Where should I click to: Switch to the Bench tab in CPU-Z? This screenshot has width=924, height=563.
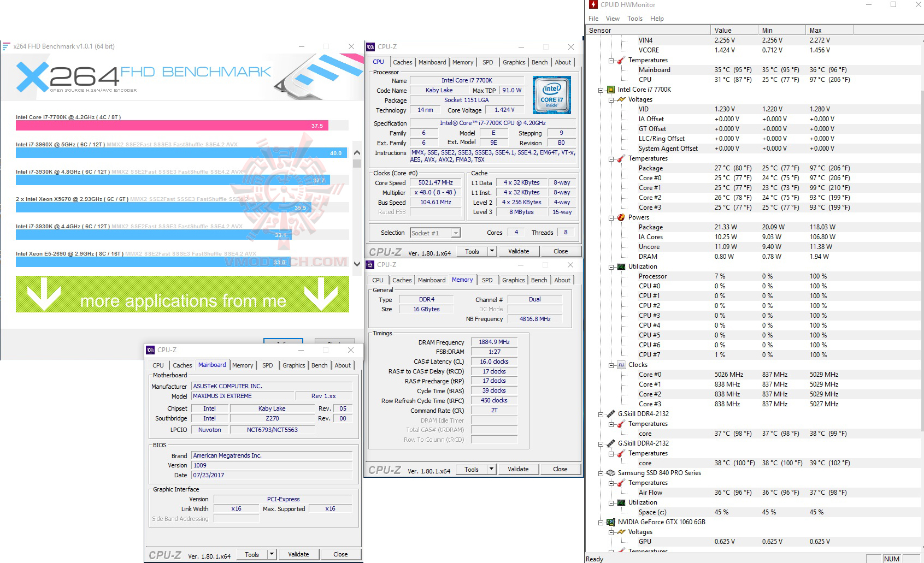coord(539,62)
